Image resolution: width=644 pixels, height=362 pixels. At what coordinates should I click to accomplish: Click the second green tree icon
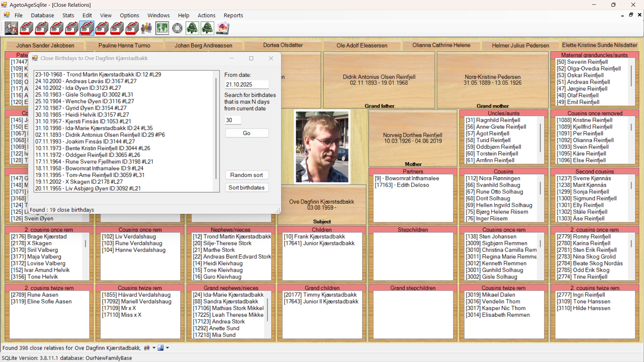pyautogui.click(x=207, y=28)
